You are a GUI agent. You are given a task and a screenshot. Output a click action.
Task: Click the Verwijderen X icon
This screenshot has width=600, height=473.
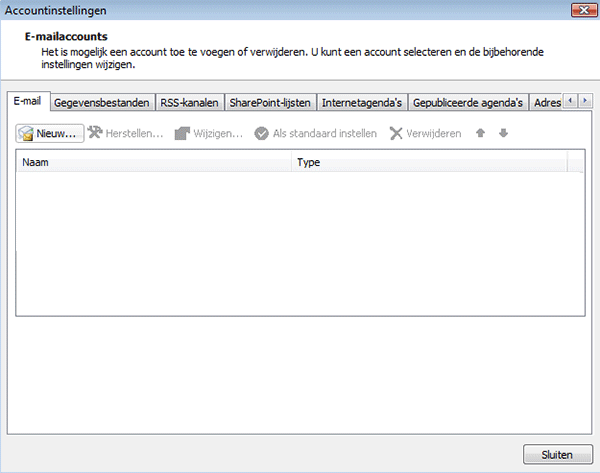click(396, 133)
